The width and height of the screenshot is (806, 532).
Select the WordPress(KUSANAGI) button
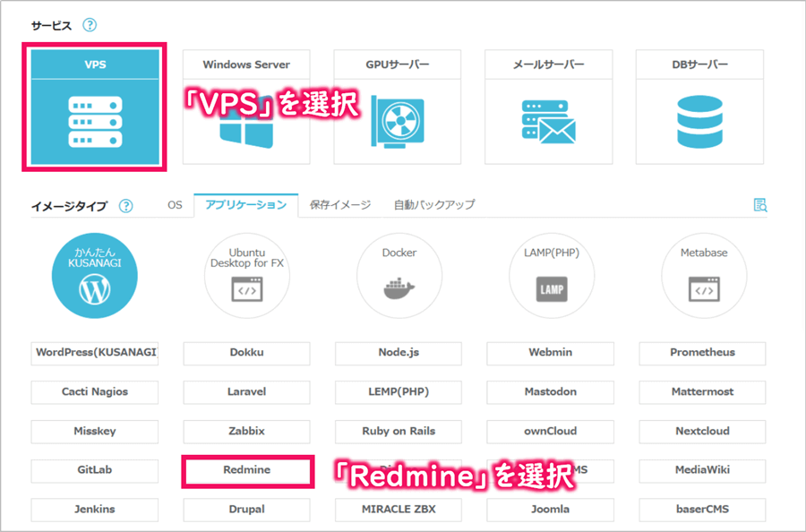coord(95,353)
